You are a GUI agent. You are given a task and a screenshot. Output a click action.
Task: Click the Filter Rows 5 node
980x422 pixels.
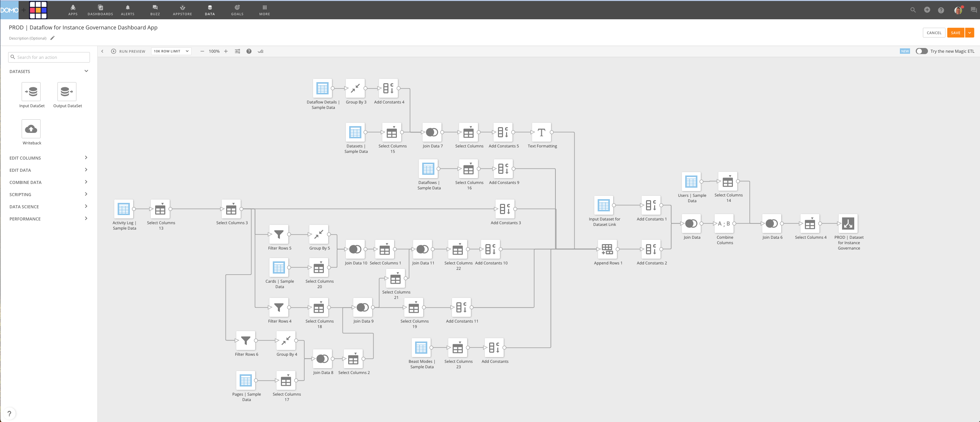pyautogui.click(x=279, y=234)
